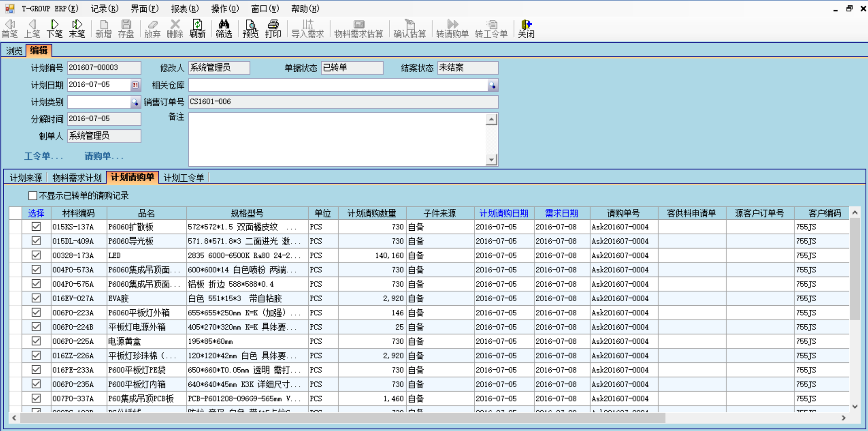This screenshot has height=431, width=868.
Task: Click the 选择 column header
Action: [36, 213]
